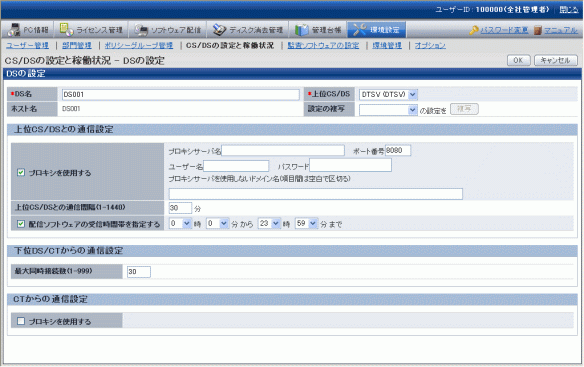Open the end hour dropdown showing 23
Viewport: 584px width, 367px height.
point(269,224)
